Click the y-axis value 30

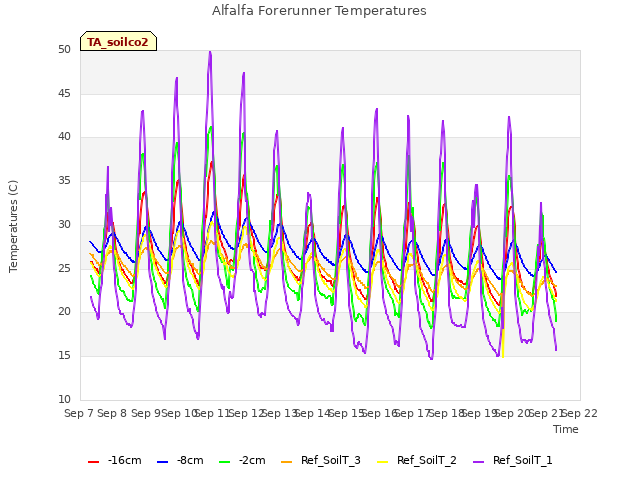point(64,224)
